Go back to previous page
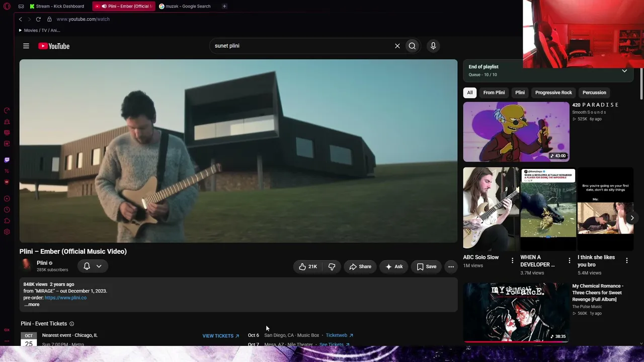Image resolution: width=644 pixels, height=362 pixels. pos(21,19)
